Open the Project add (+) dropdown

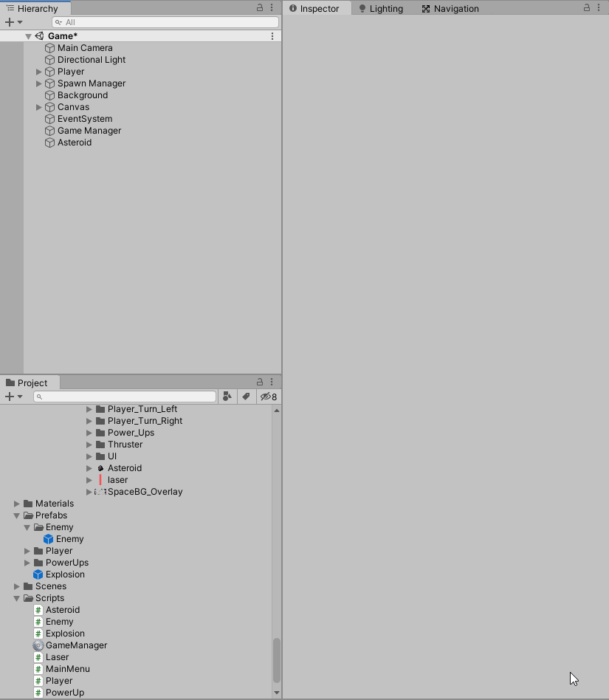tap(13, 397)
